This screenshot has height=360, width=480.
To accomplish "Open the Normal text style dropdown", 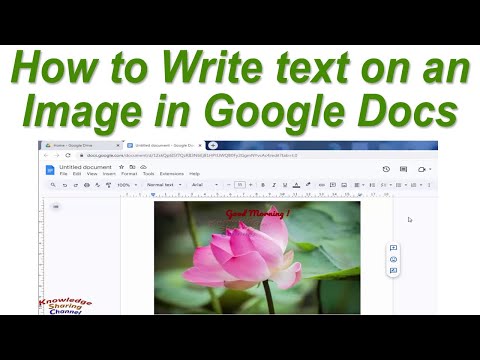I will click(x=164, y=185).
